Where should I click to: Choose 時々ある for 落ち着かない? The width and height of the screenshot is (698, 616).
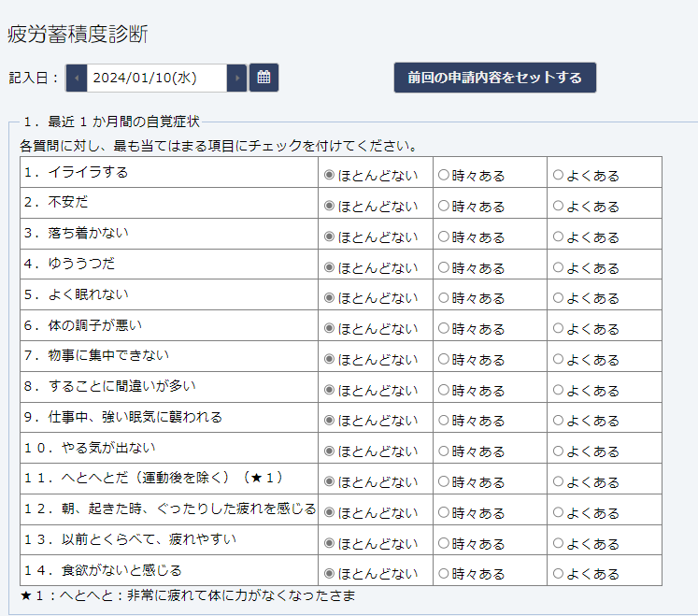[x=444, y=236]
